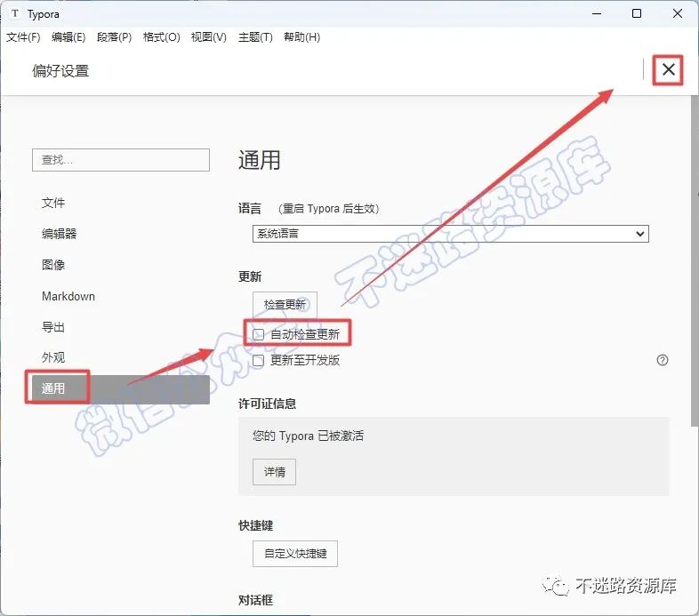Select 文件 in preferences sidebar
This screenshot has height=616, width=699.
(x=121, y=204)
